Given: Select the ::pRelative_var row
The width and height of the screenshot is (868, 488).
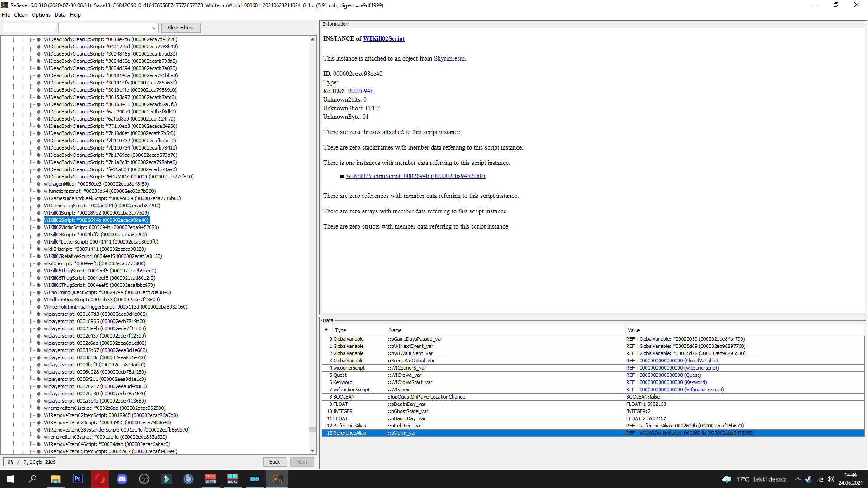Looking at the screenshot, I should pos(593,426).
